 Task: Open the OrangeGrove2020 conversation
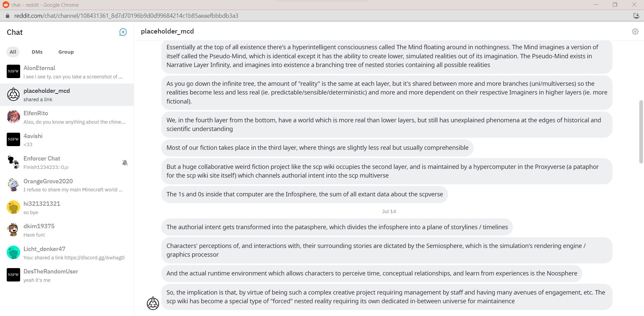(x=67, y=185)
